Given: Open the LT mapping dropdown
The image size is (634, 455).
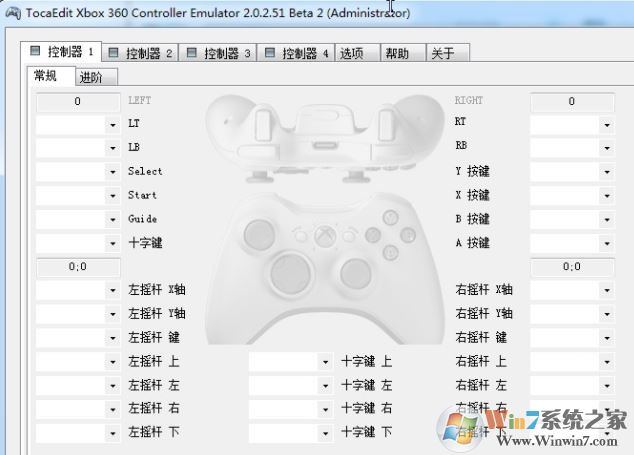Looking at the screenshot, I should click(78, 125).
